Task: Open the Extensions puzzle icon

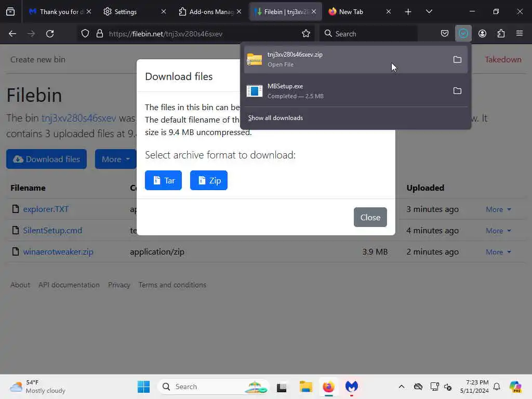Action: (x=501, y=34)
